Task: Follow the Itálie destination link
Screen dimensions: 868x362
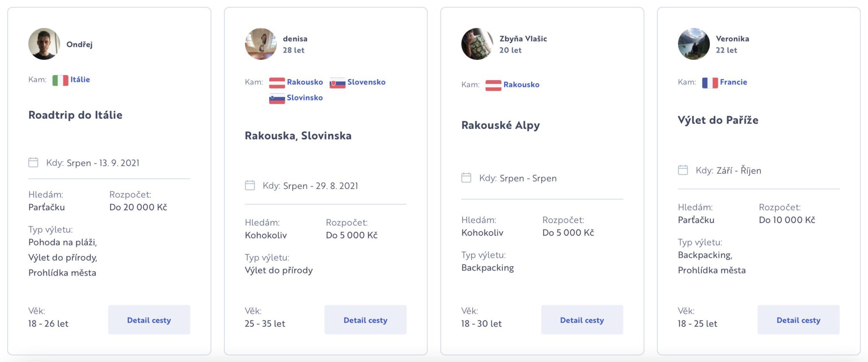Action: pos(80,80)
